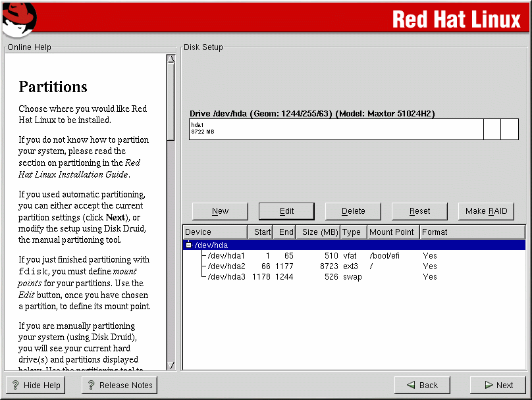The image size is (532, 400).
Task: Sort the list by Device column header
Action: coord(215,232)
